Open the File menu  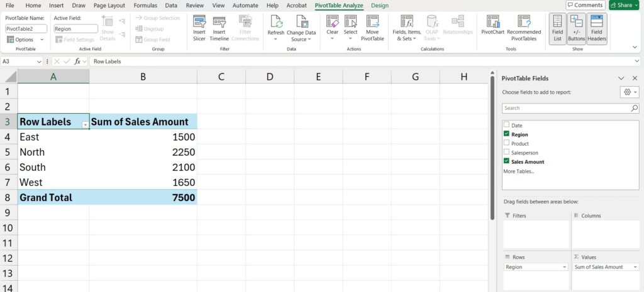[10, 5]
